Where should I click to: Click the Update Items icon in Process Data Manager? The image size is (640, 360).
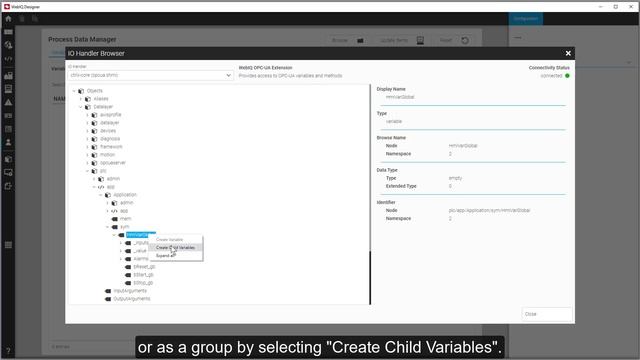click(420, 40)
